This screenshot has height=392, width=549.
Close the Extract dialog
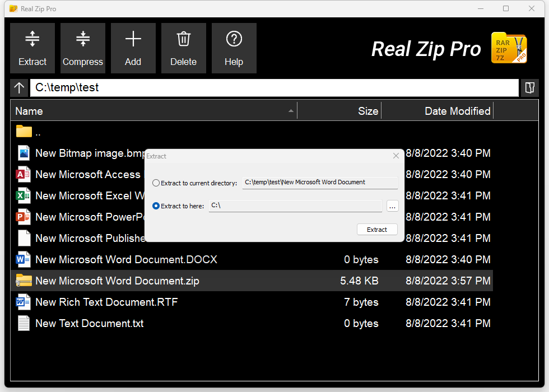coord(396,156)
